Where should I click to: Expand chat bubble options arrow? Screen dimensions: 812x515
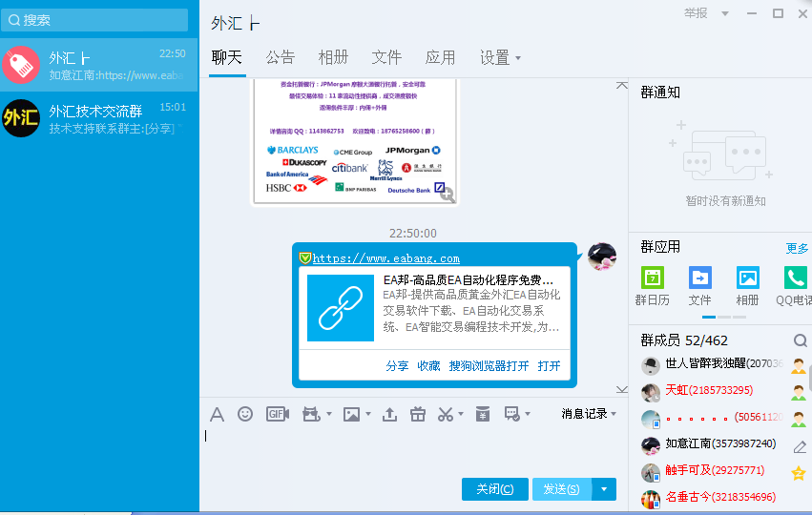[527, 414]
